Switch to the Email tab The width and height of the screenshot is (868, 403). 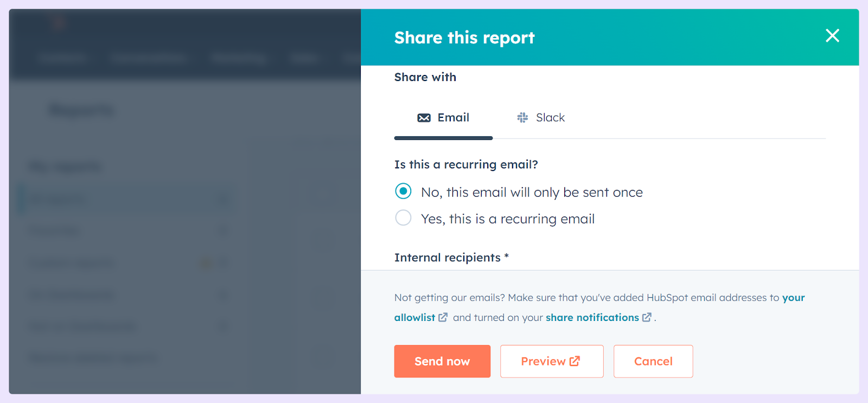pos(443,118)
